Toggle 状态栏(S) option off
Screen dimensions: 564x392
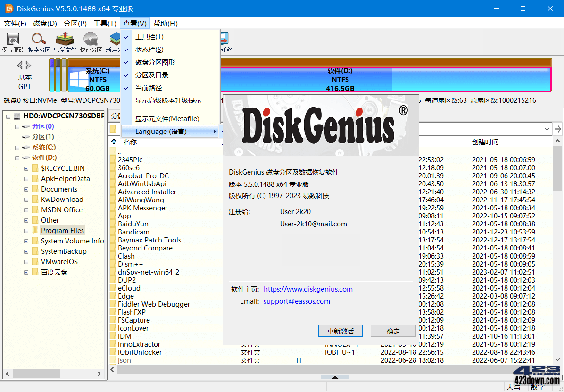click(149, 49)
